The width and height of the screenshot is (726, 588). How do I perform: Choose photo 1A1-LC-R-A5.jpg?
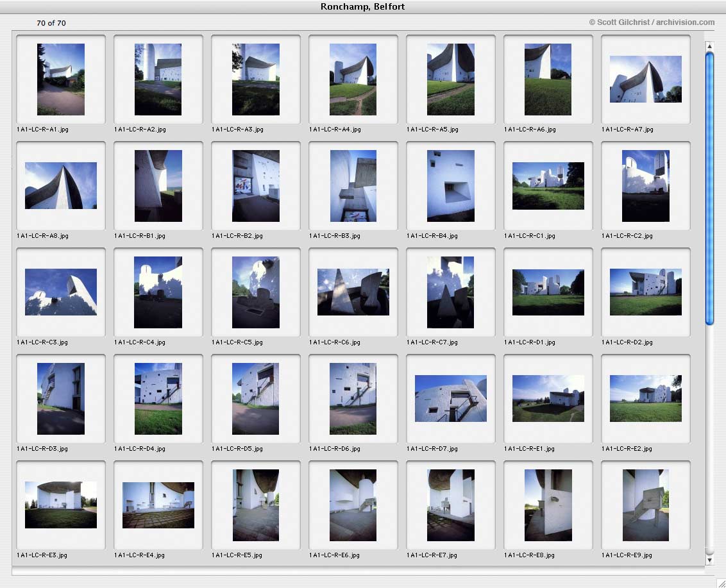click(x=450, y=79)
